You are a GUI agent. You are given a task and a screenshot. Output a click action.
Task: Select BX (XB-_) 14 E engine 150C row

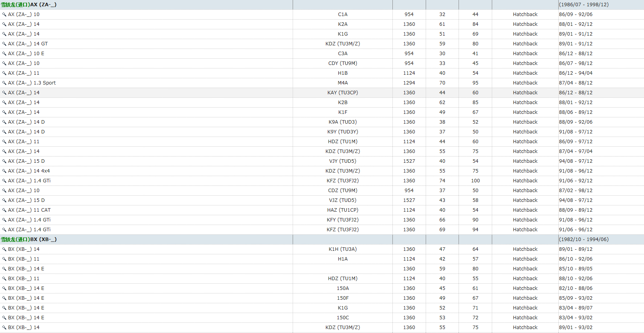tap(26, 318)
